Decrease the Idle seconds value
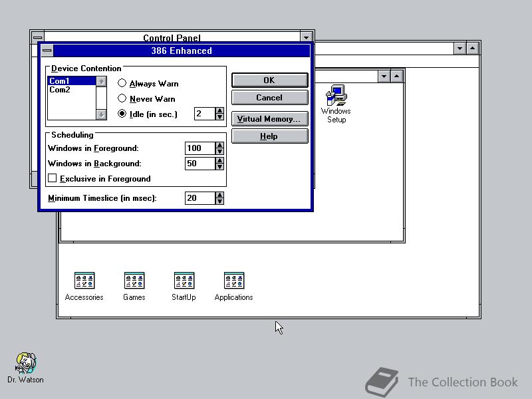The image size is (532, 399). pos(220,117)
